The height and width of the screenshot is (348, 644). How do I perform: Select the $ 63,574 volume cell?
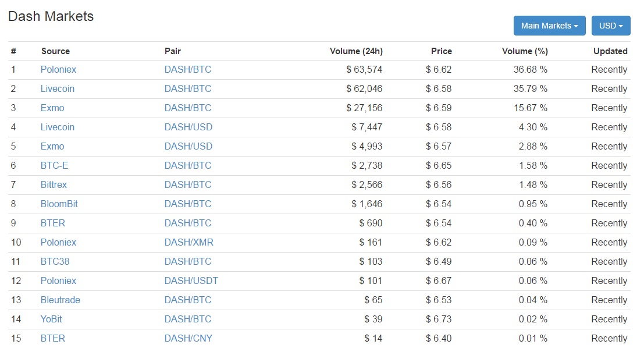pyautogui.click(x=364, y=69)
